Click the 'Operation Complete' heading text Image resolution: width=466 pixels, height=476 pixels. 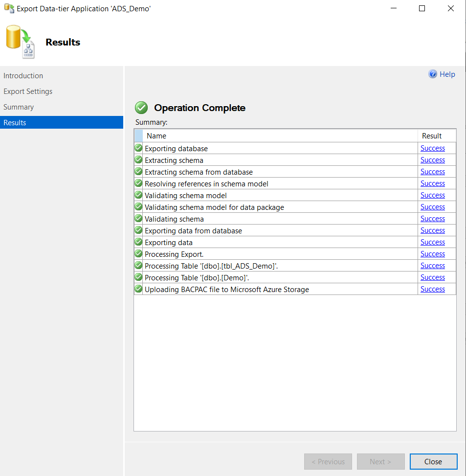pyautogui.click(x=200, y=108)
